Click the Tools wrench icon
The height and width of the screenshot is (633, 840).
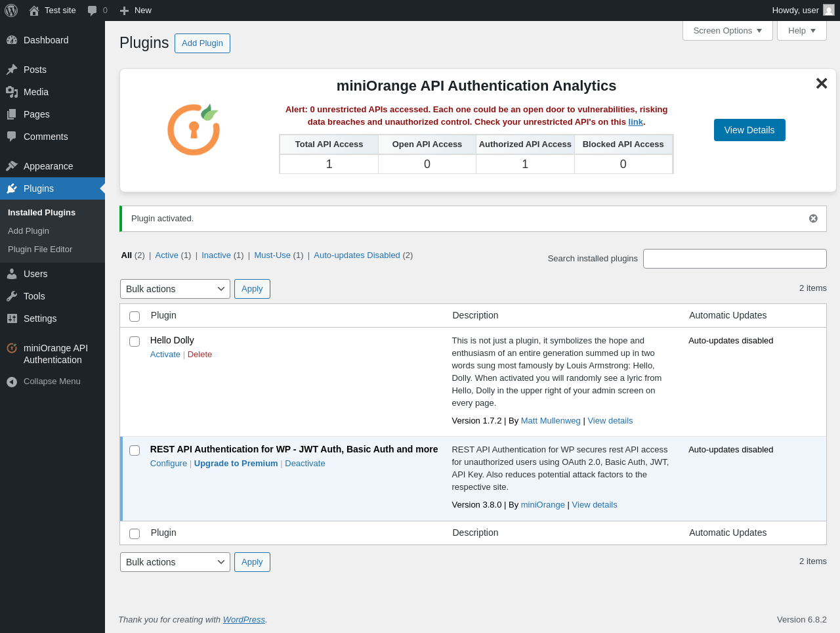point(12,296)
